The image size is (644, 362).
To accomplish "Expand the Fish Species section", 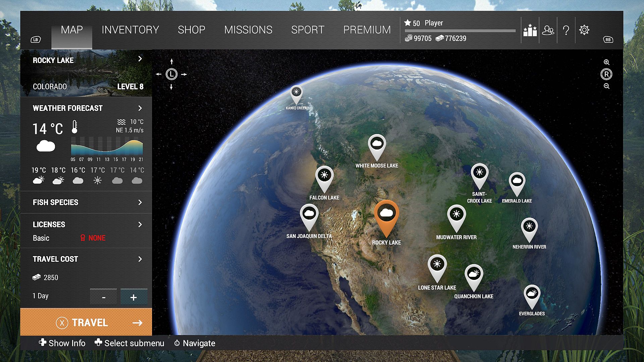I will (140, 202).
